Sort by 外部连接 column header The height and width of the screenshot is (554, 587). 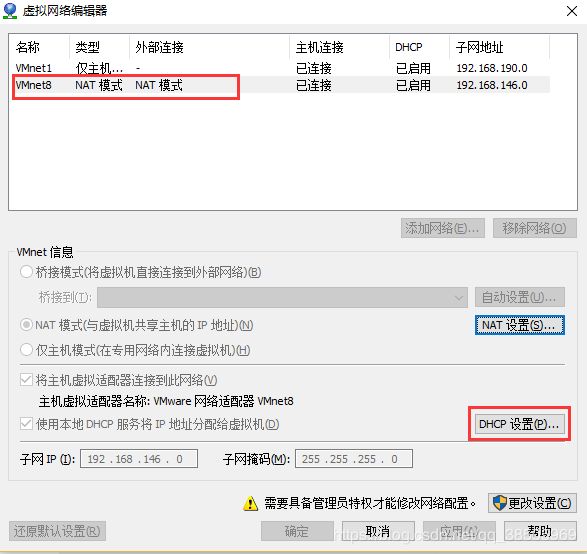click(209, 47)
